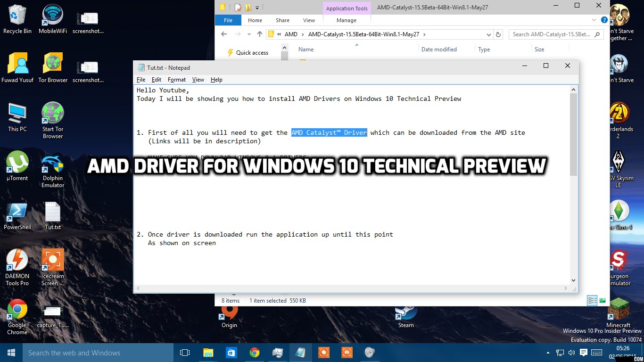Image resolution: width=644 pixels, height=362 pixels.
Task: Open the Action Center notifications icon
Action: [x=584, y=353]
